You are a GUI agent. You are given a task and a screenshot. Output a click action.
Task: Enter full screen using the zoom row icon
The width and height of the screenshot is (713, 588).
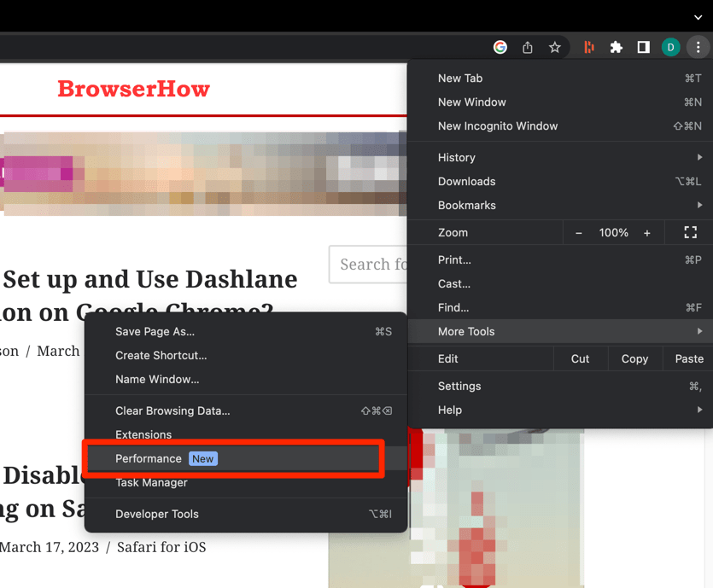click(690, 232)
